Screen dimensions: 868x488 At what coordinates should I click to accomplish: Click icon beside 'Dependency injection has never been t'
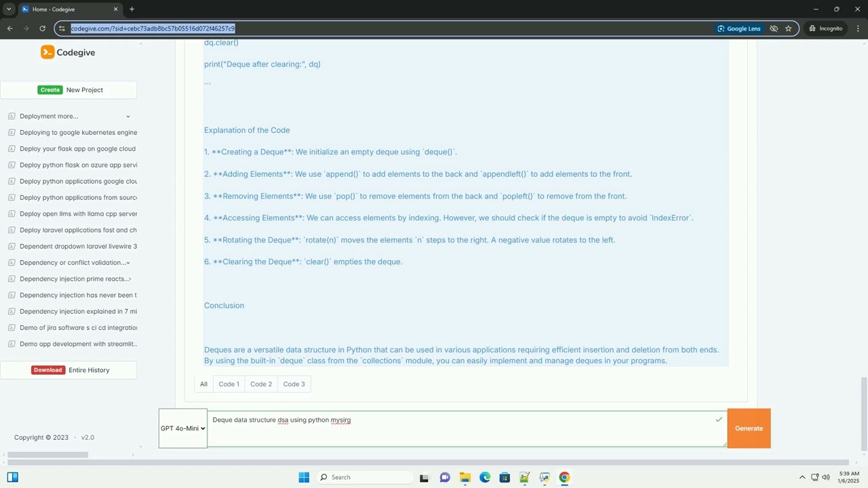pyautogui.click(x=12, y=295)
